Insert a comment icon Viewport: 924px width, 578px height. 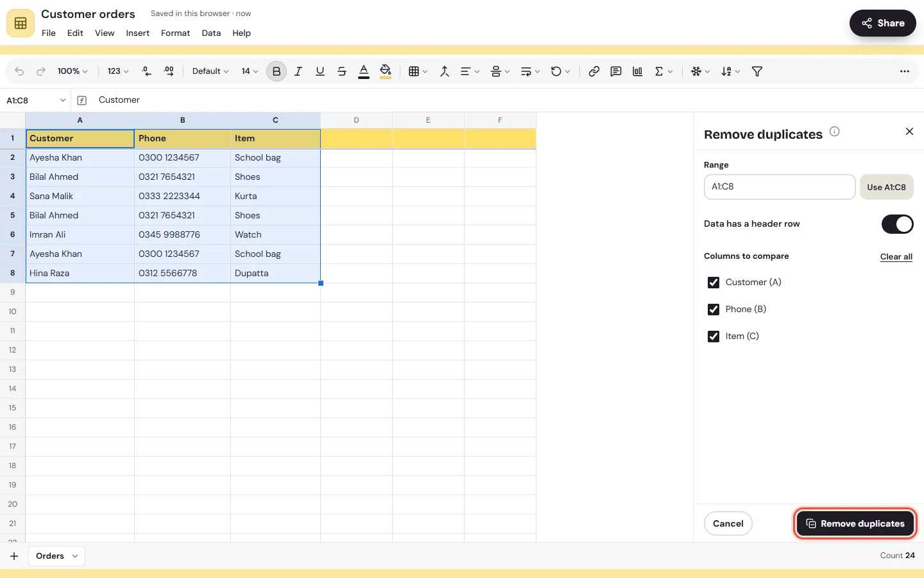tap(616, 71)
